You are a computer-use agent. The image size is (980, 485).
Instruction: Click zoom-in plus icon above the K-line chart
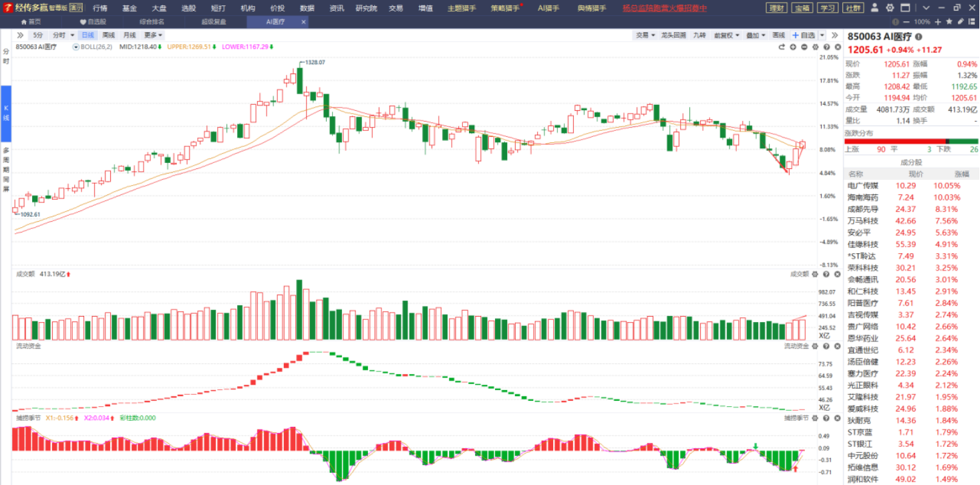pos(793,47)
